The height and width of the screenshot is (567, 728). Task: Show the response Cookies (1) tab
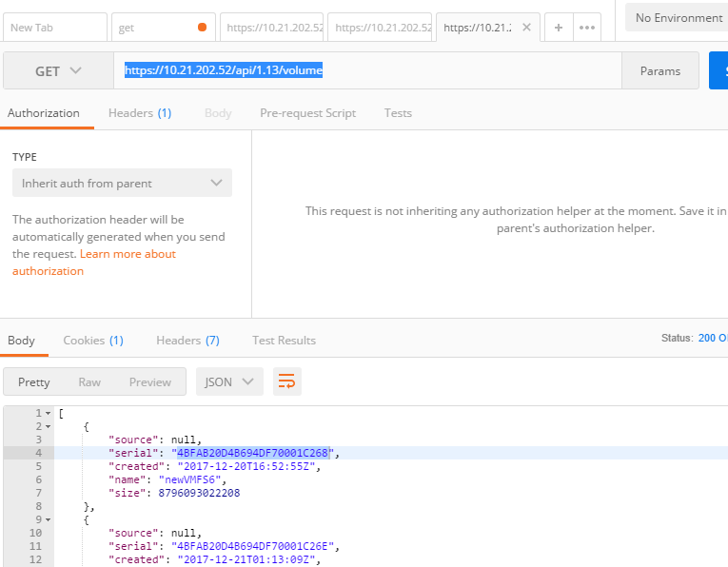(x=93, y=341)
